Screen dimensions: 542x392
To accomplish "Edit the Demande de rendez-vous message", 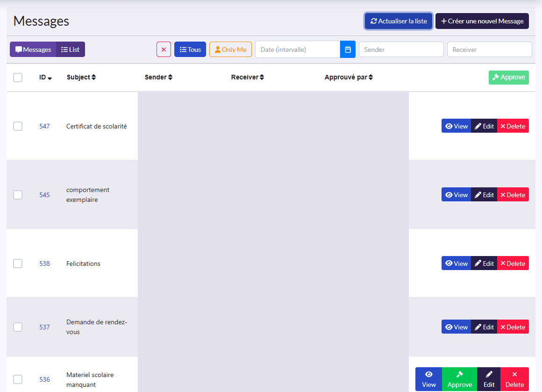I will 484,327.
